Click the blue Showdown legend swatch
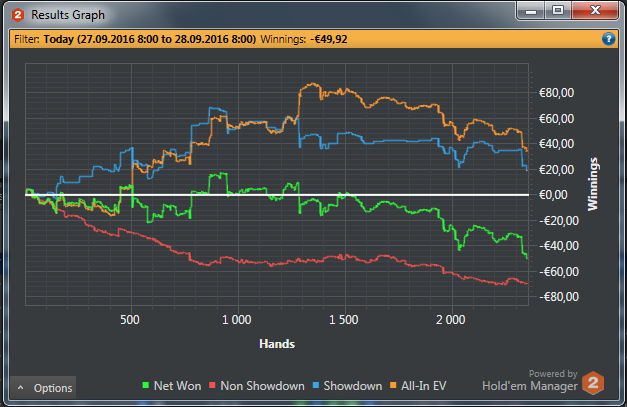This screenshot has height=407, width=627. click(316, 385)
